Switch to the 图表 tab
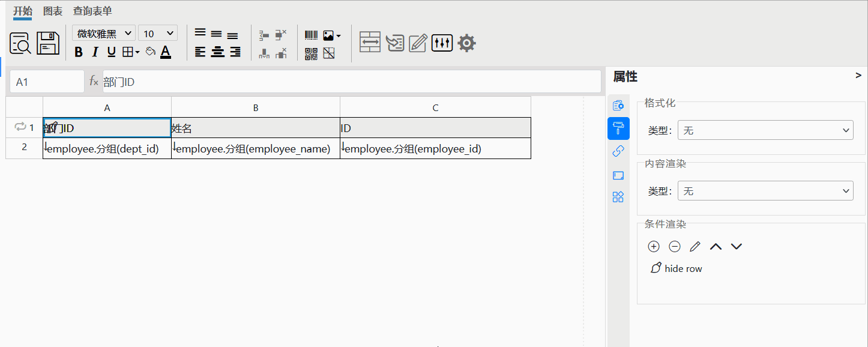868x347 pixels. point(53,11)
